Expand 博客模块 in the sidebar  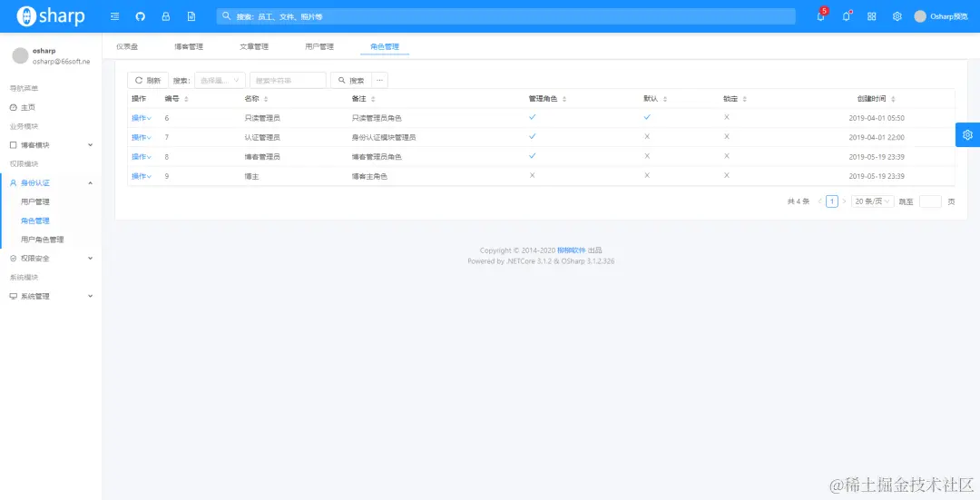coord(51,145)
